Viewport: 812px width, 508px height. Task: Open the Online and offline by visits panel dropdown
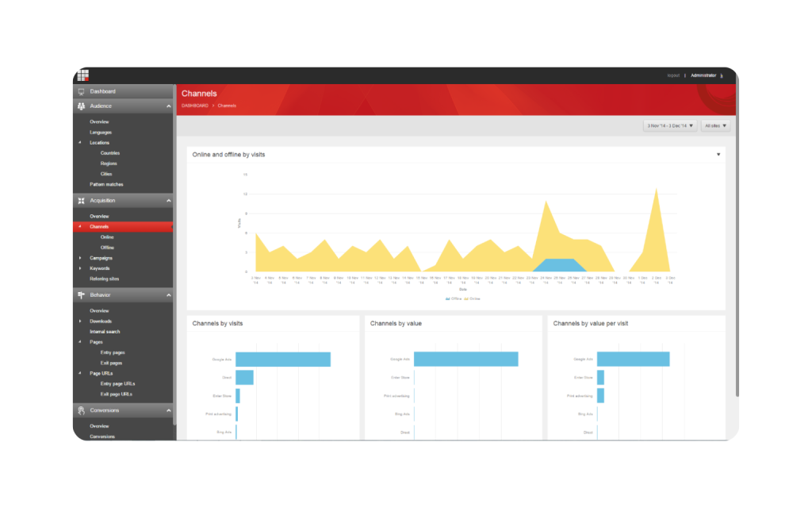(x=718, y=154)
